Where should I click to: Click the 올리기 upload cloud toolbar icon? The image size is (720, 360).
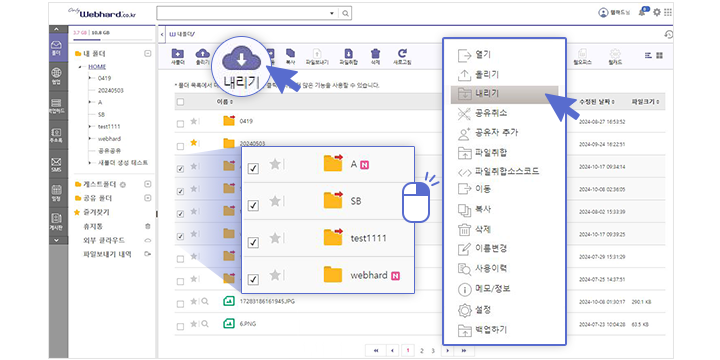202,56
